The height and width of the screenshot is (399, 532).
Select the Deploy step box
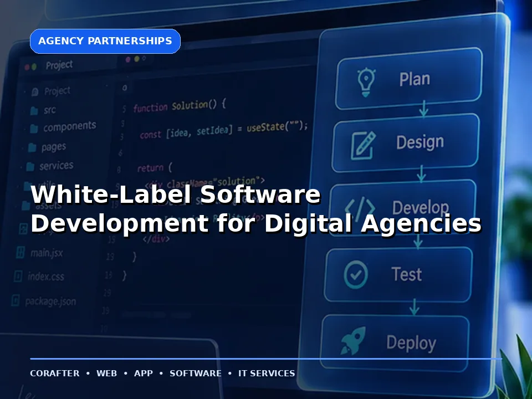395,342
